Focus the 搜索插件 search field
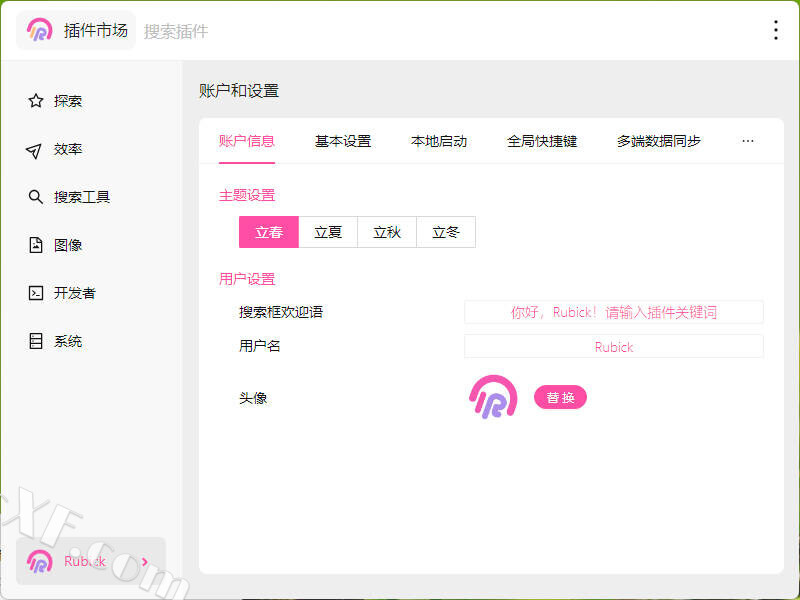The height and width of the screenshot is (600, 800). 176,31
